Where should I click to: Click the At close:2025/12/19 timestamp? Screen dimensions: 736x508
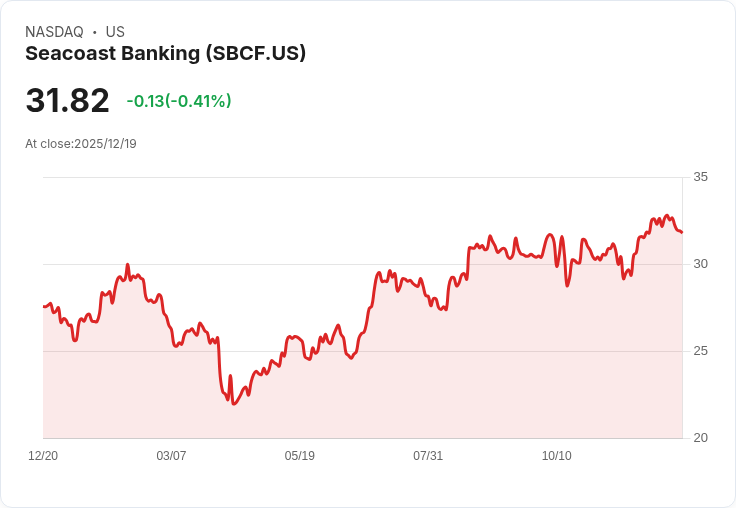81,144
